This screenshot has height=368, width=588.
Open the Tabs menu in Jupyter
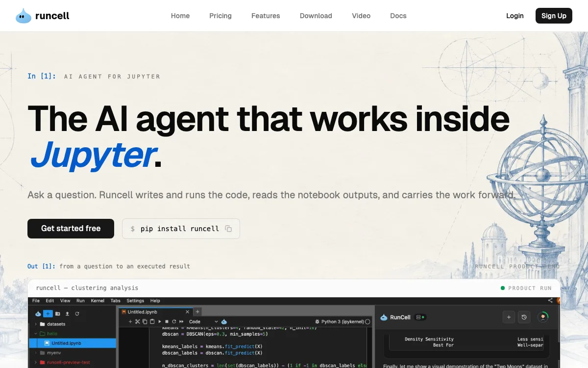click(116, 301)
